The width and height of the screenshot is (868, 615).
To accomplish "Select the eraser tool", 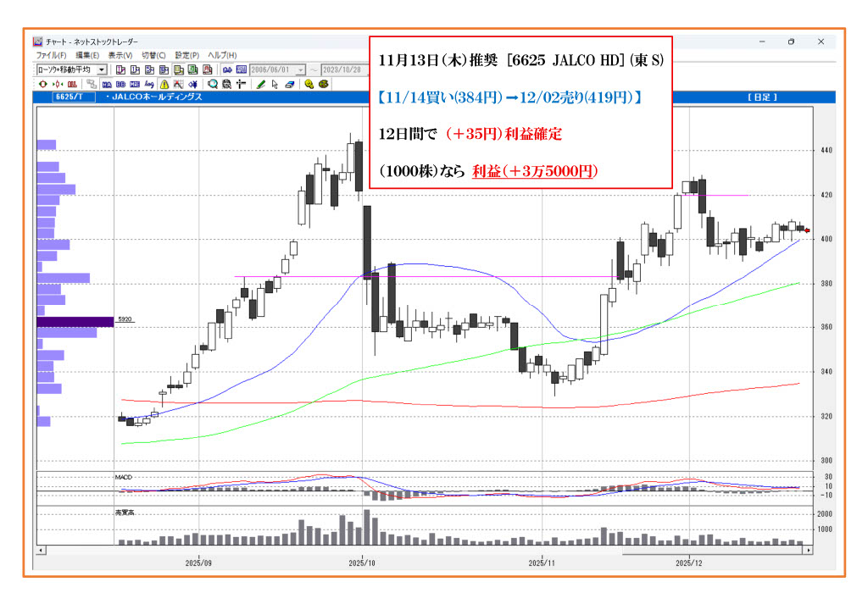I will [x=289, y=84].
